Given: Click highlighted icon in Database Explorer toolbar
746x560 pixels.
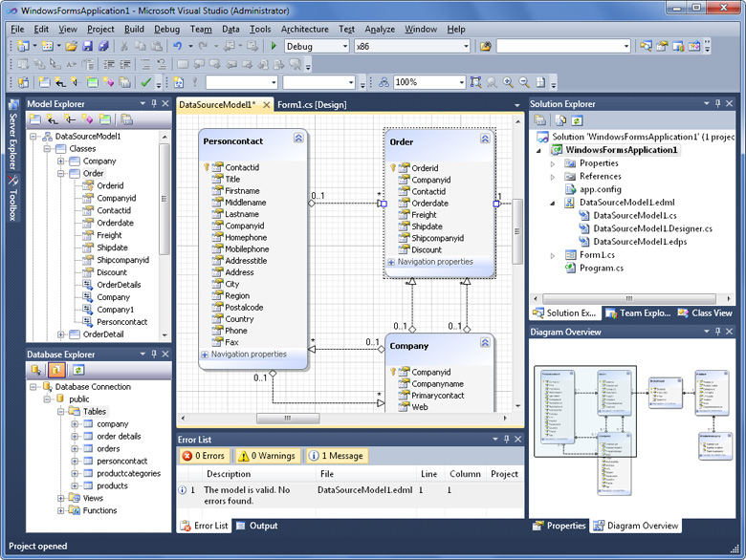Looking at the screenshot, I should pos(56,370).
